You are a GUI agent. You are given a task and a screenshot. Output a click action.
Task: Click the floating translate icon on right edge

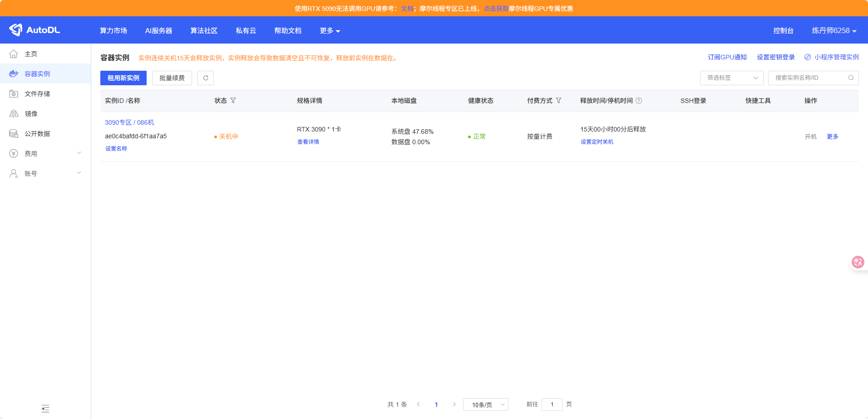click(x=858, y=262)
